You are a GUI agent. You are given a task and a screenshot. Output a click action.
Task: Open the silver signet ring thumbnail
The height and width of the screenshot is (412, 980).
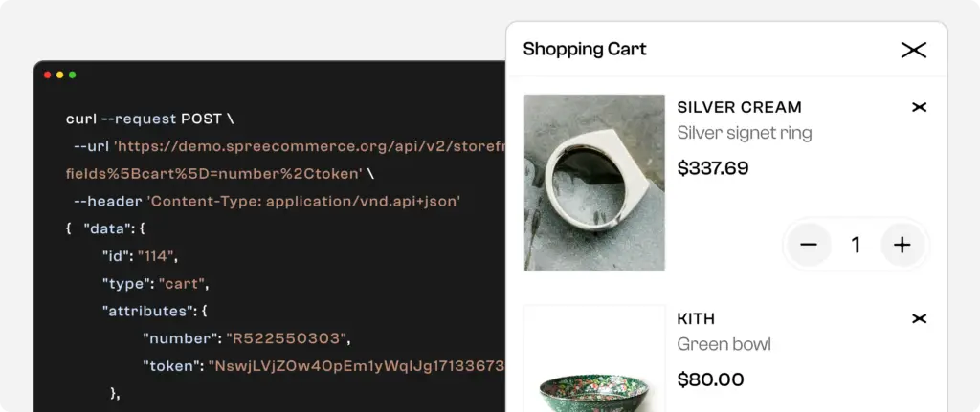[x=594, y=183]
